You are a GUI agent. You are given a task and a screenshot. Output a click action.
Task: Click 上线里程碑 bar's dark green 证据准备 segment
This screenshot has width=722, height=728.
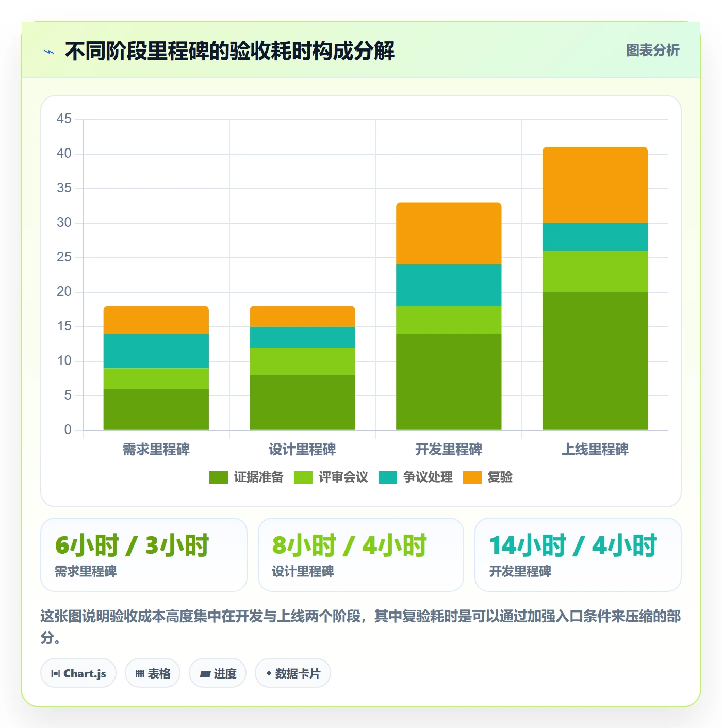pyautogui.click(x=595, y=361)
